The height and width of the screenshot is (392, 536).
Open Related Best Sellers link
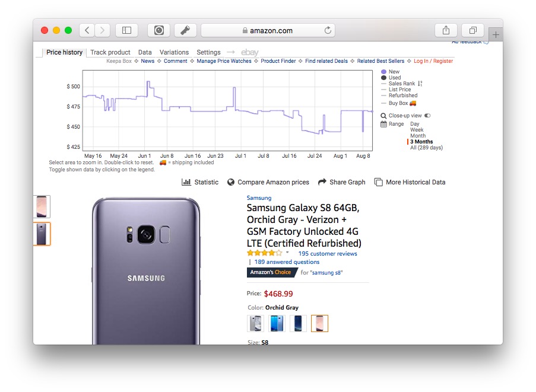380,61
